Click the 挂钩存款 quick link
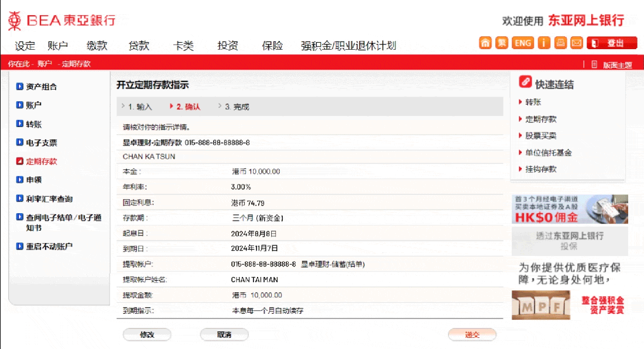Image resolution: width=644 pixels, height=349 pixels. 540,169
